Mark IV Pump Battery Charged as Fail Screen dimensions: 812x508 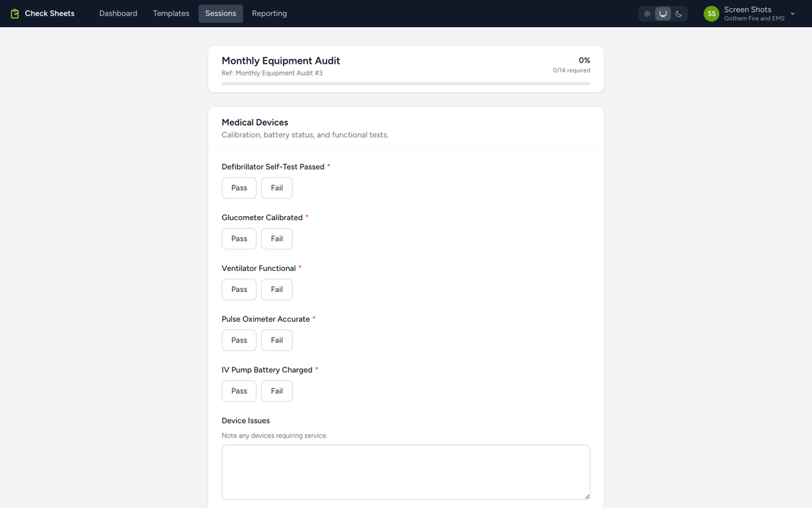tap(277, 391)
